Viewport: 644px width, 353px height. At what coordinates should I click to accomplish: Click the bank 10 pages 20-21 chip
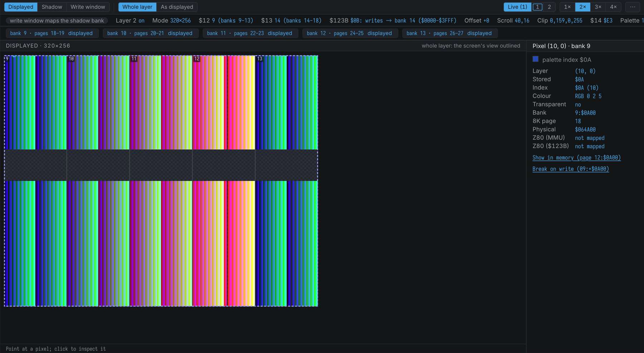150,33
